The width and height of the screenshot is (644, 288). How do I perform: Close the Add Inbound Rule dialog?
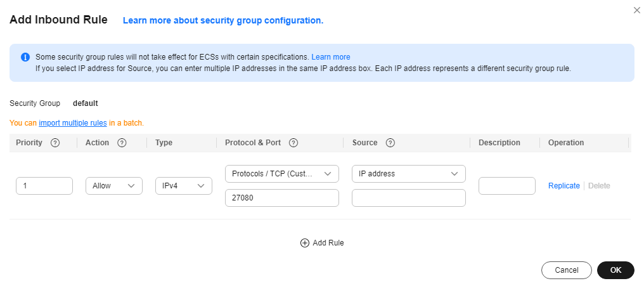[637, 10]
